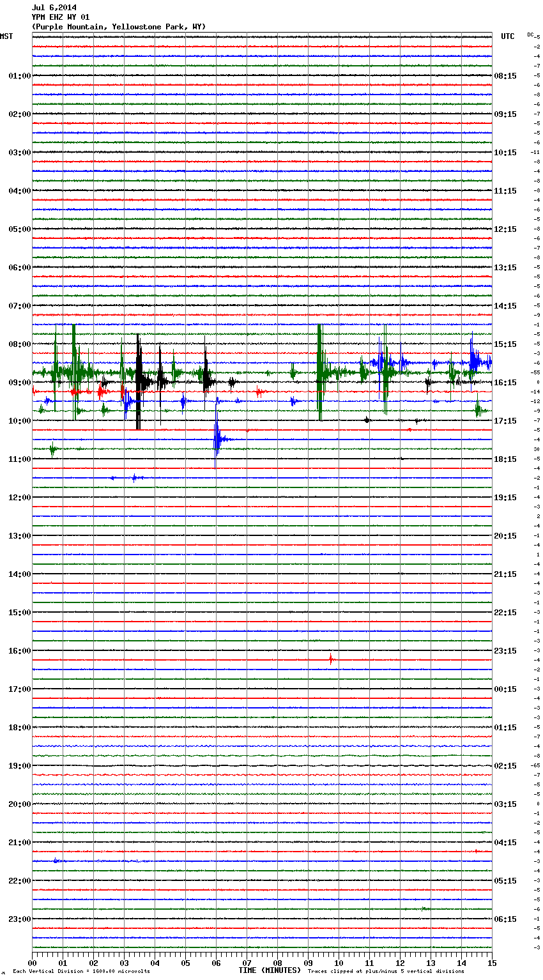Select the 12:00 MST row label
The height and width of the screenshot is (980, 543).
pyautogui.click(x=20, y=498)
